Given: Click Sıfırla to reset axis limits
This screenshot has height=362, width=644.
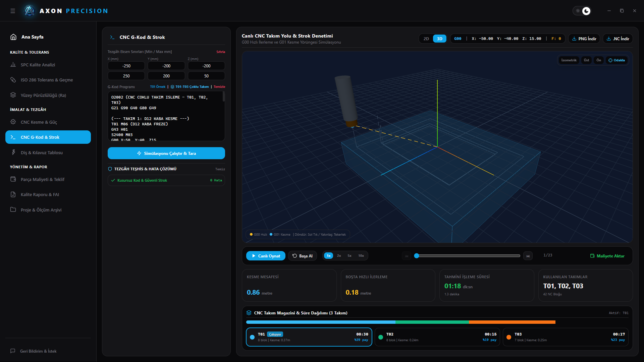Looking at the screenshot, I should [x=221, y=52].
